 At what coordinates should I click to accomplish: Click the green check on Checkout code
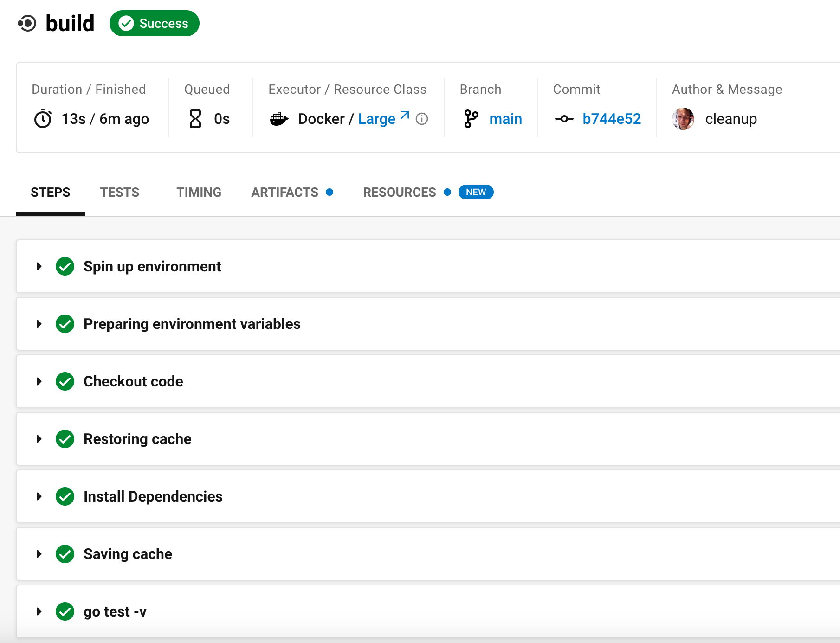pos(65,381)
